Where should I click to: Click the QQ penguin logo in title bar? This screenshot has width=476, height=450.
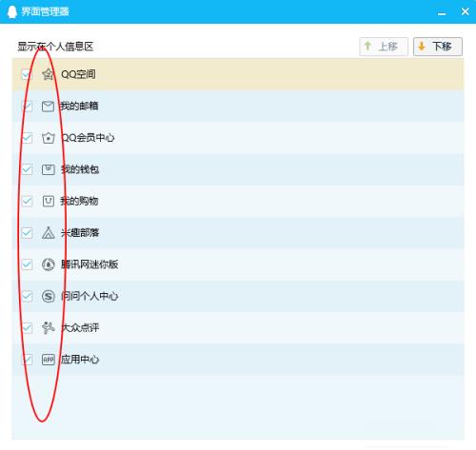(x=11, y=11)
